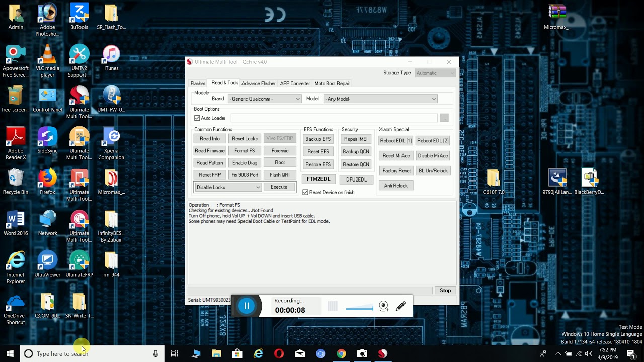The image size is (644, 362).
Task: Open Adobe Photoshop desktop icon
Action: (x=47, y=20)
